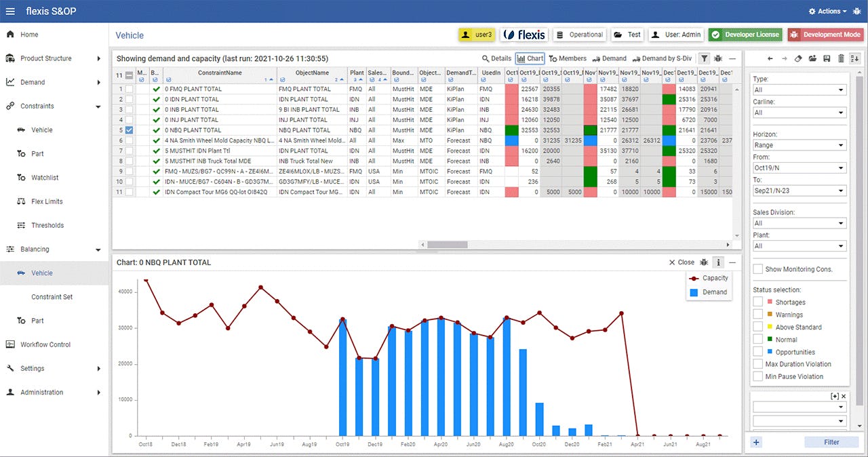Click the eraser icon to clear filters

tap(798, 59)
